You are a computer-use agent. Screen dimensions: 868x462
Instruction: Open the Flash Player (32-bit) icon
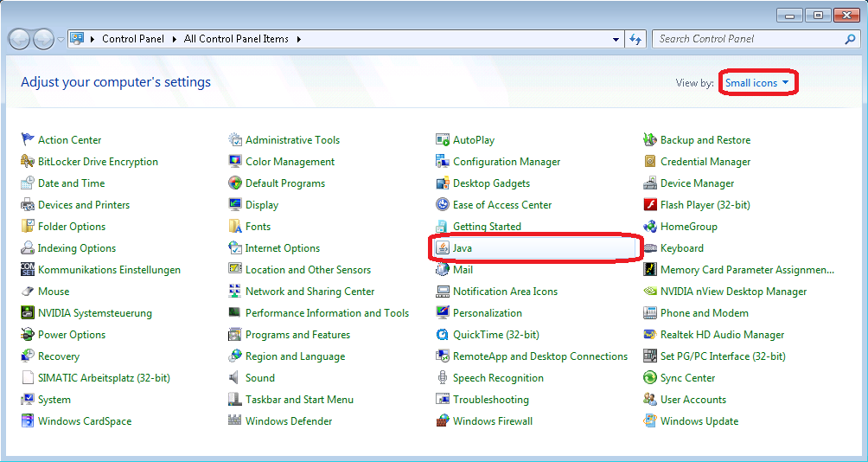click(x=650, y=205)
